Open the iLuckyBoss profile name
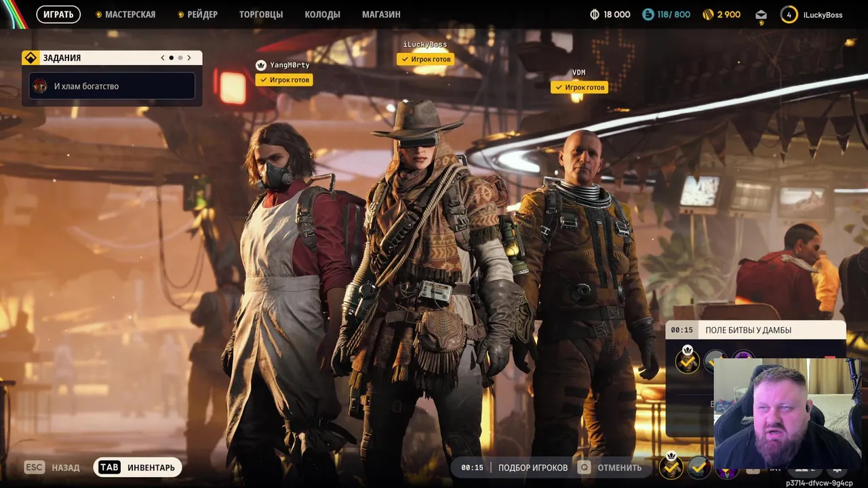868x488 pixels. click(823, 15)
